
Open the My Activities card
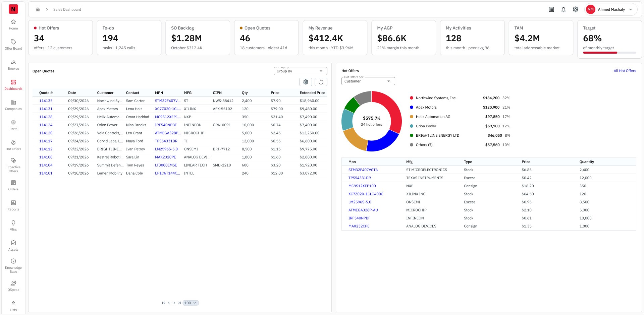[472, 38]
